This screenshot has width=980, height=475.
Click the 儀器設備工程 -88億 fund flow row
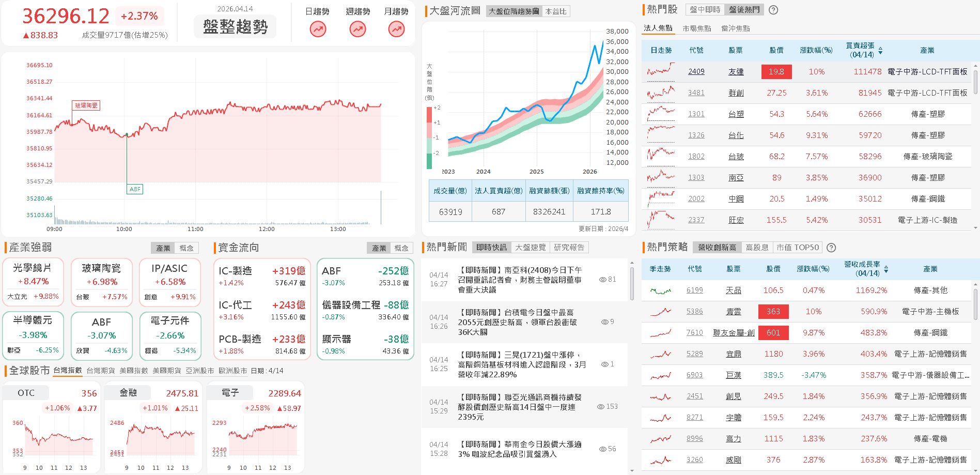click(x=365, y=310)
